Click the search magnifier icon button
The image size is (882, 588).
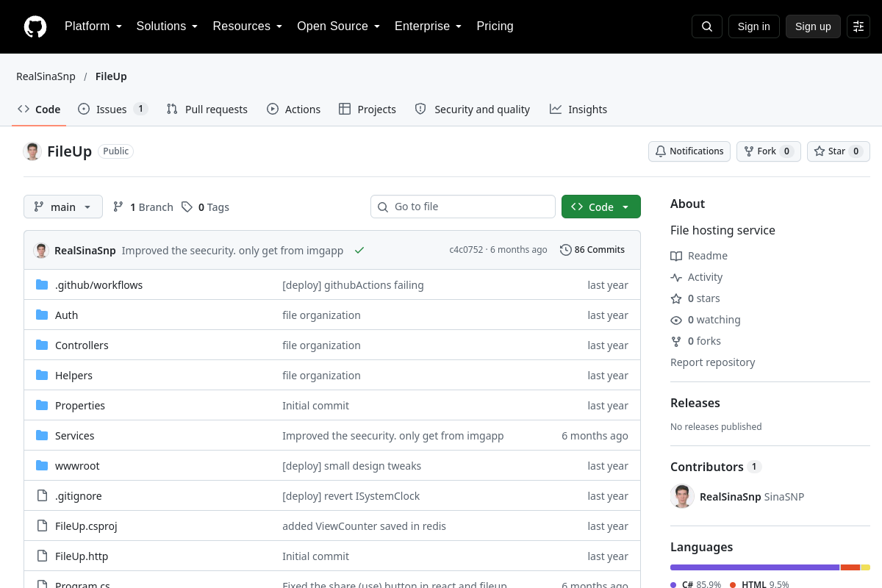tap(707, 26)
